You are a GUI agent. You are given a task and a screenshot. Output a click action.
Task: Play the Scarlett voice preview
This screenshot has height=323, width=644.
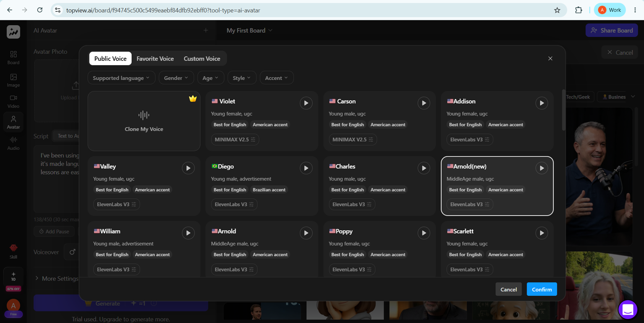[542, 233]
